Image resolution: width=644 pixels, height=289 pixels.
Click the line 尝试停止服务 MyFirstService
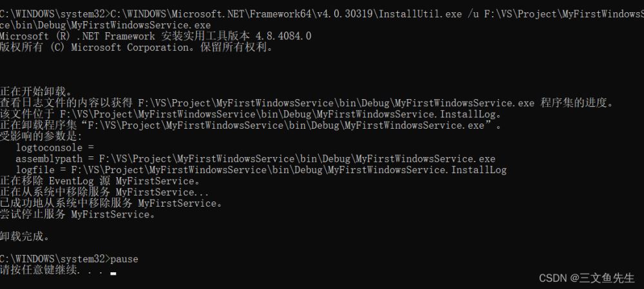pos(78,214)
